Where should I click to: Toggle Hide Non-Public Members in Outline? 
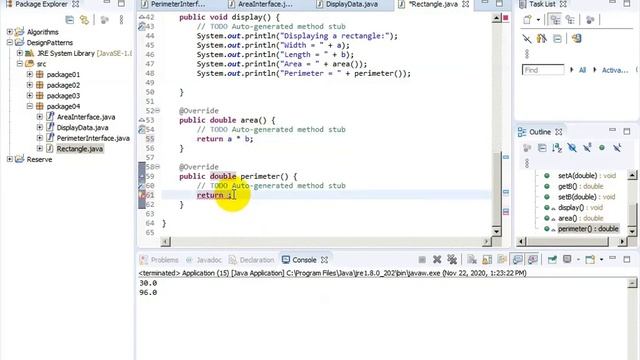602,148
